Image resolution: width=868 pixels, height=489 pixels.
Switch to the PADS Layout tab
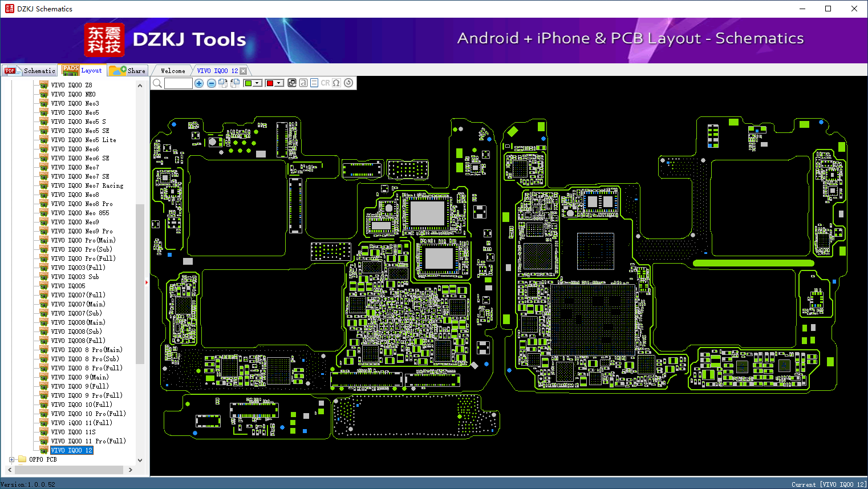83,70
